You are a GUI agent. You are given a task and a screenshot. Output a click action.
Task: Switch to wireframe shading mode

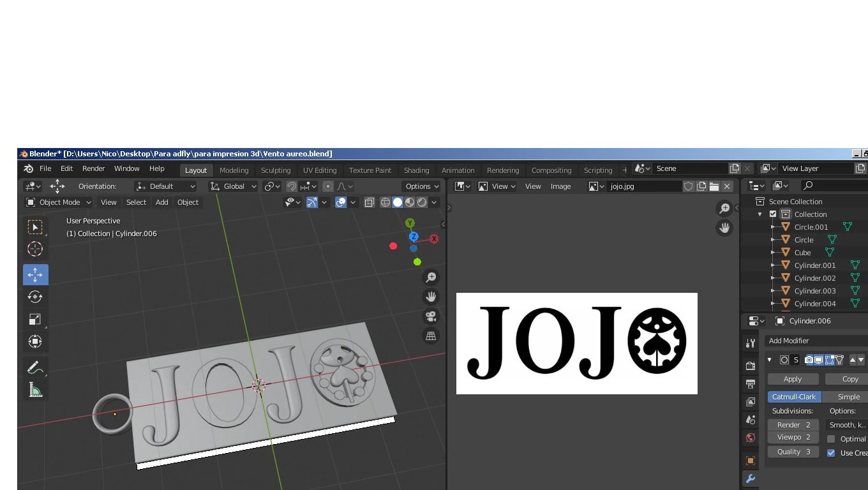coord(385,202)
